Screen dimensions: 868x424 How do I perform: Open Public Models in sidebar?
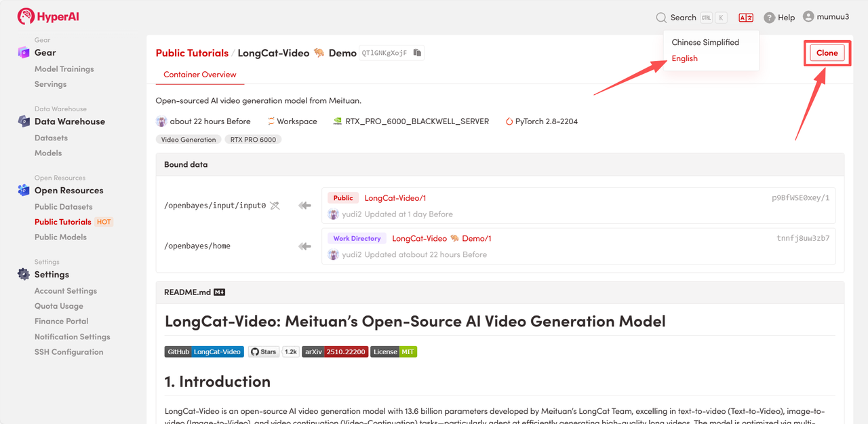[x=60, y=237]
